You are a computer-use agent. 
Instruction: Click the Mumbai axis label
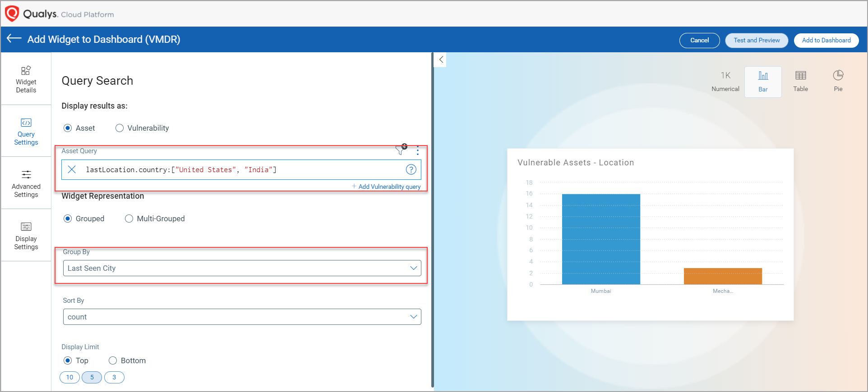click(x=601, y=291)
